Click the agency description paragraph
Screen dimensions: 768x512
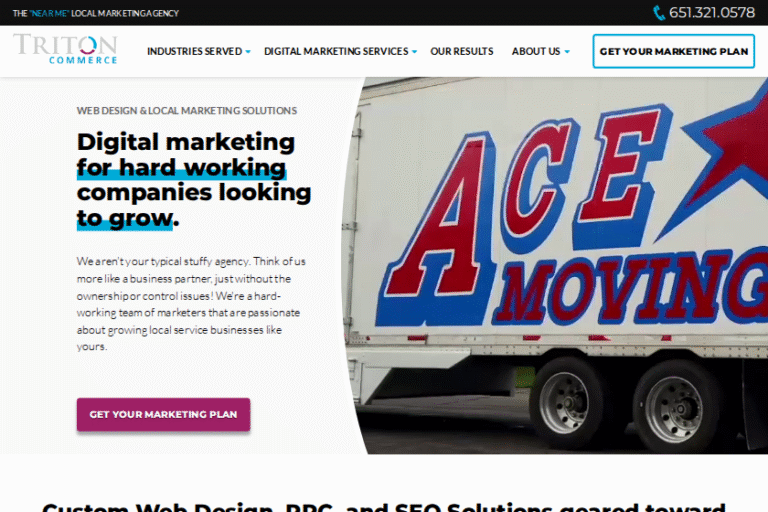click(191, 304)
